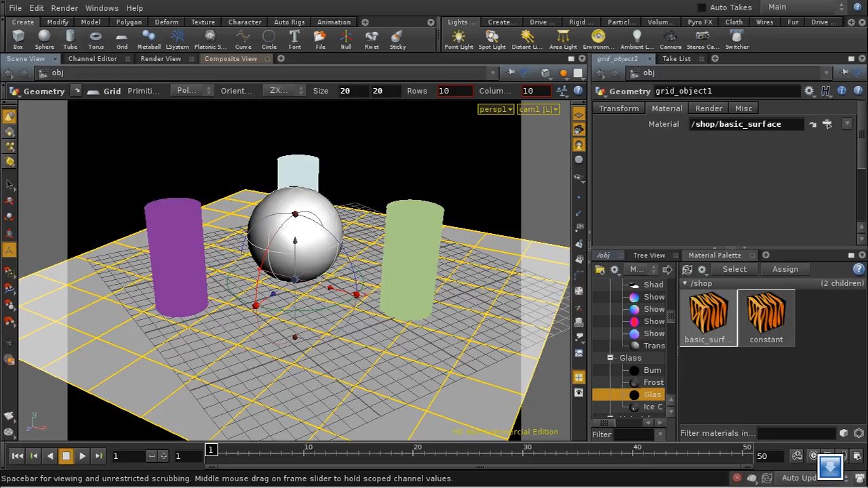Viewport: 868px width, 488px height.
Task: Add an Ambient Light from the Lights shelf
Action: pos(636,39)
